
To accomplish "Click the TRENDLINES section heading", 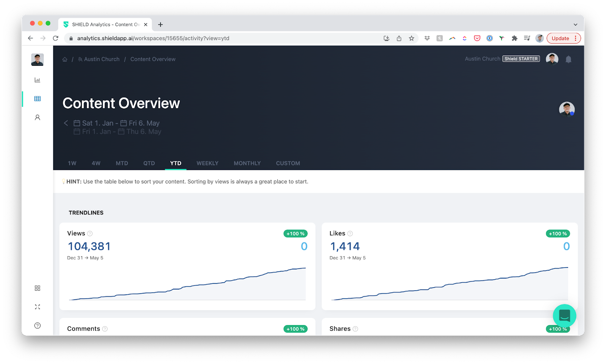I will (x=86, y=213).
